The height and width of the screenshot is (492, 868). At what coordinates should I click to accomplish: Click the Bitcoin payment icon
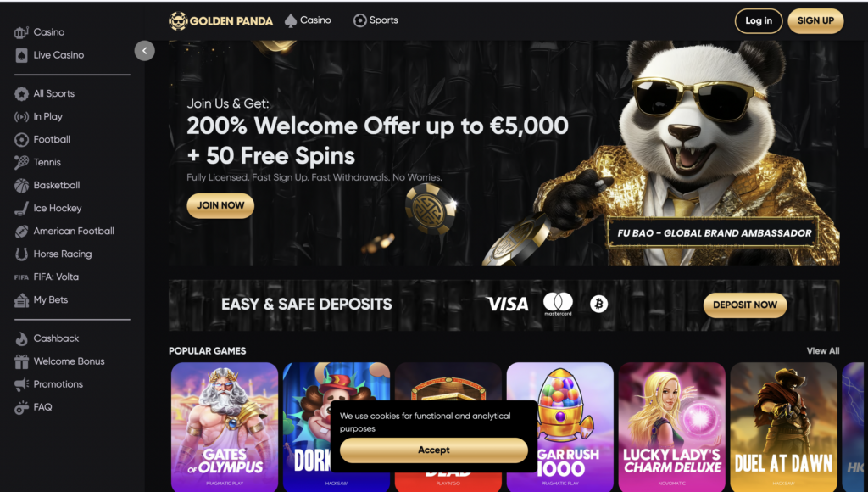click(598, 304)
